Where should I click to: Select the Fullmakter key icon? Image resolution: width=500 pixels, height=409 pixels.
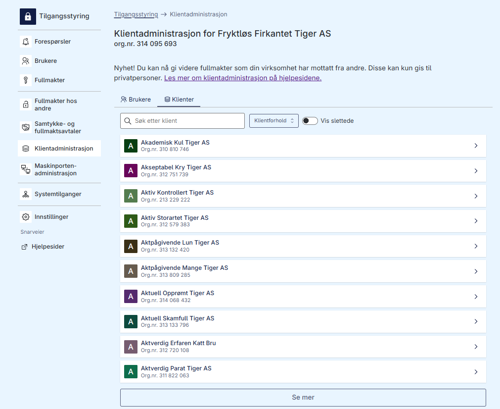coord(26,80)
